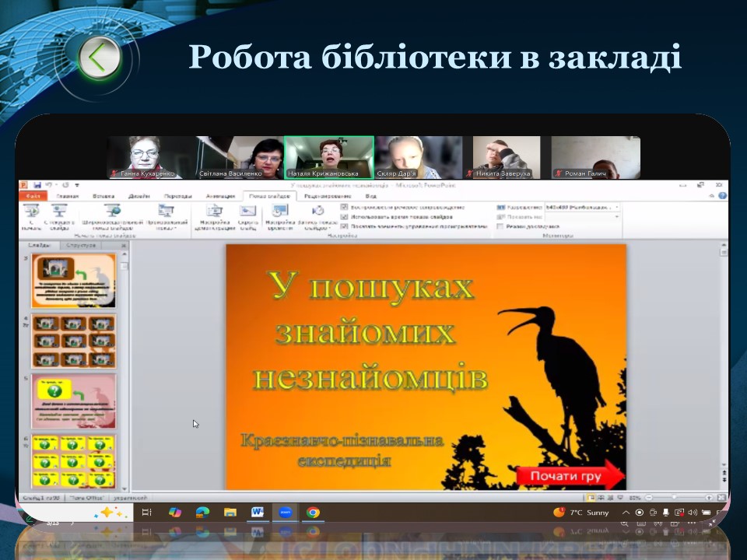Click the 7°C Sunny weather widget
Viewport: 747px width, 560px height.
[581, 513]
